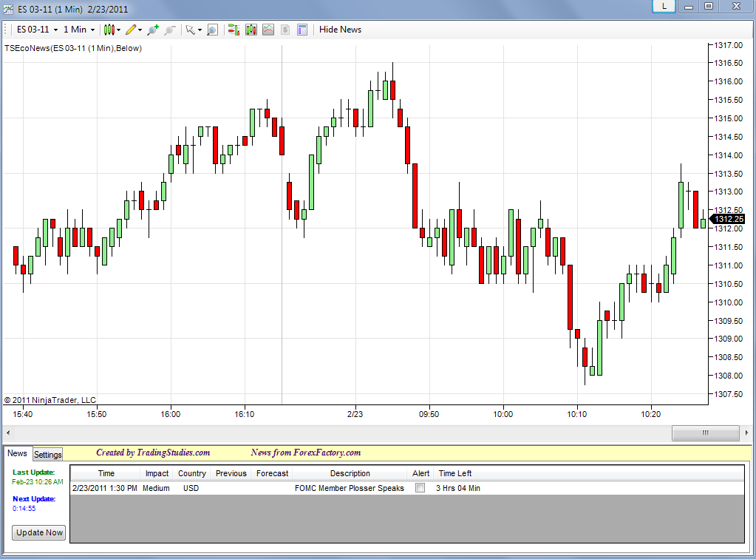Click the Update Now button
This screenshot has width=756, height=559.
point(39,532)
